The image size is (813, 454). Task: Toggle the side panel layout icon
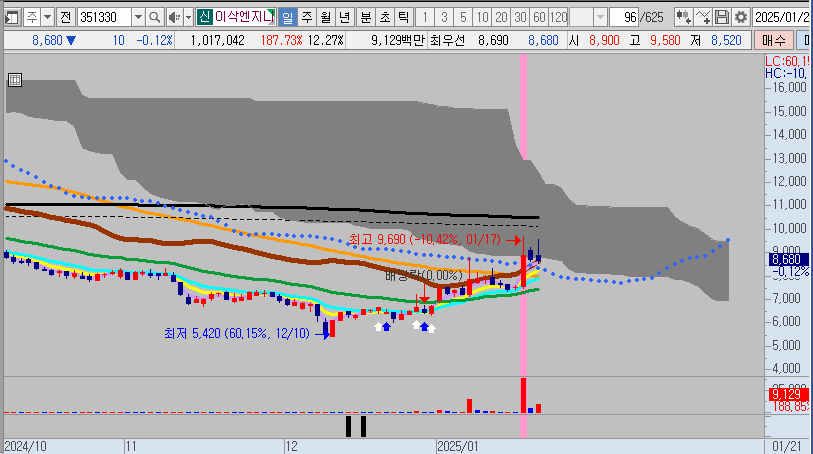(12, 17)
